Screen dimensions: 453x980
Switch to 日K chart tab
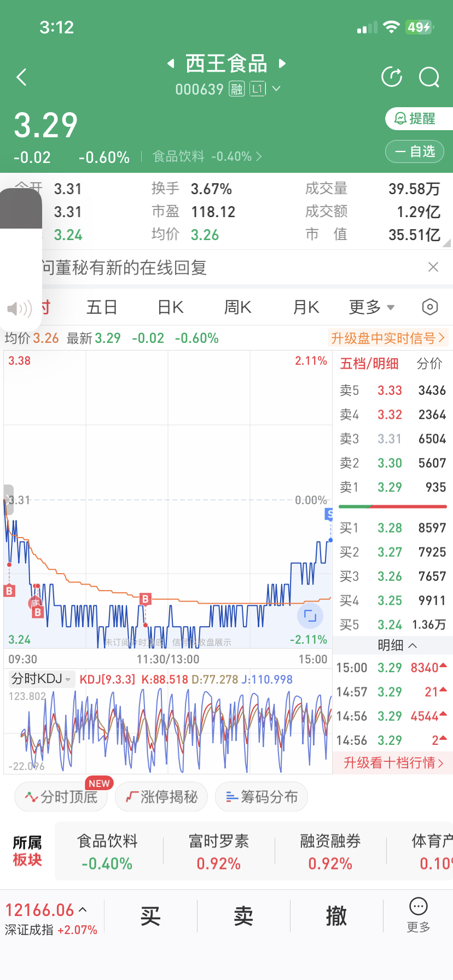coord(170,307)
